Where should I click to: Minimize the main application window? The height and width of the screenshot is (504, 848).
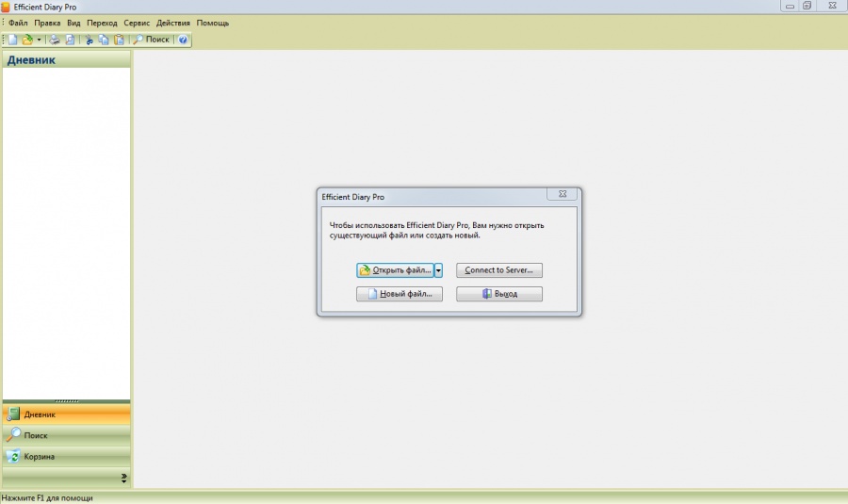[790, 6]
